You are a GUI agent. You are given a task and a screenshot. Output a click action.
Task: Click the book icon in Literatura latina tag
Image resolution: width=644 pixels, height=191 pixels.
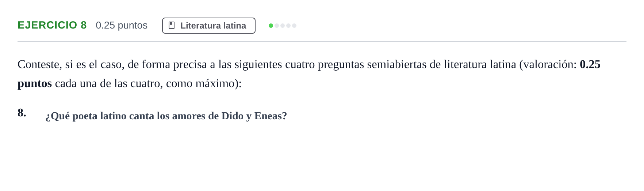pos(172,25)
